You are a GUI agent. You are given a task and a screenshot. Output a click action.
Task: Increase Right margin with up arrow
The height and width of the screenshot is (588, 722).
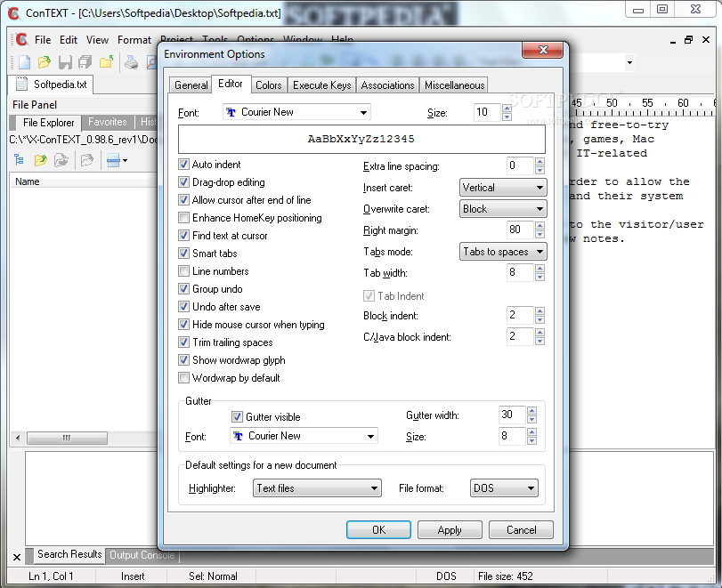(x=540, y=225)
